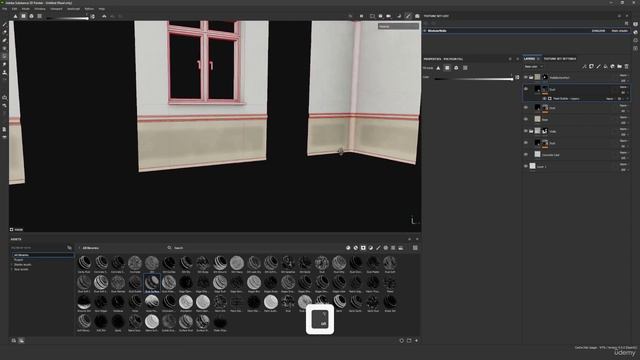Add a fill layer from Layers toolbar
The width and height of the screenshot is (640, 360).
605,66
